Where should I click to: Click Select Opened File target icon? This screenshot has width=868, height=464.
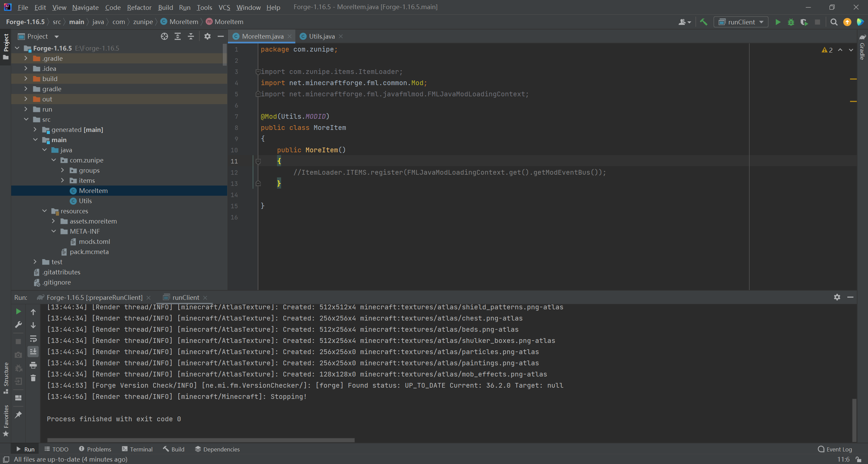pyautogui.click(x=164, y=36)
